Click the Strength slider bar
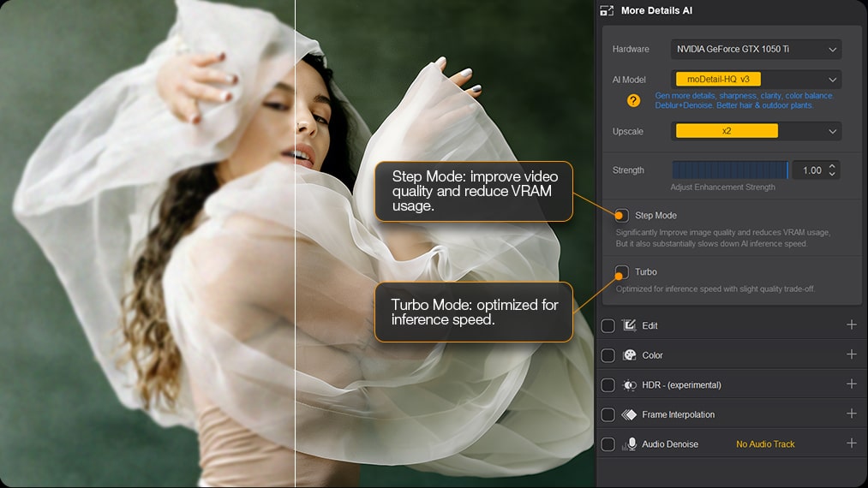The height and width of the screenshot is (488, 868). click(729, 170)
